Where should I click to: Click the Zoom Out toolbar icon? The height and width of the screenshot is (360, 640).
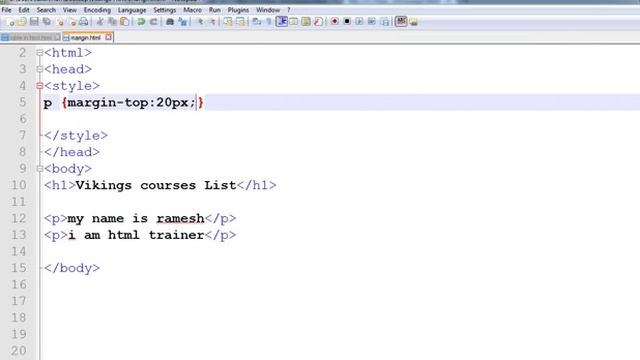pyautogui.click(x=212, y=22)
